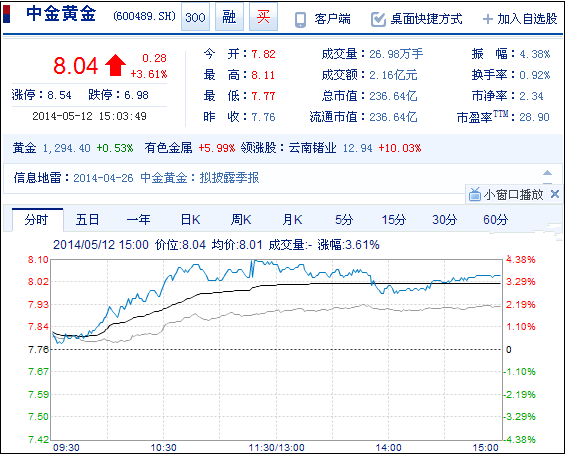The height and width of the screenshot is (455, 566).
Task: Switch to the 60分 chart tab
Action: [496, 220]
